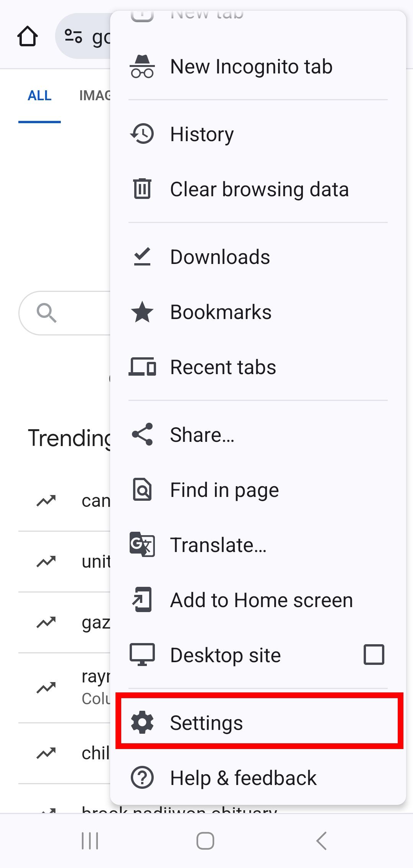Open Recent tabs device icon
413x868 pixels.
pyautogui.click(x=142, y=367)
